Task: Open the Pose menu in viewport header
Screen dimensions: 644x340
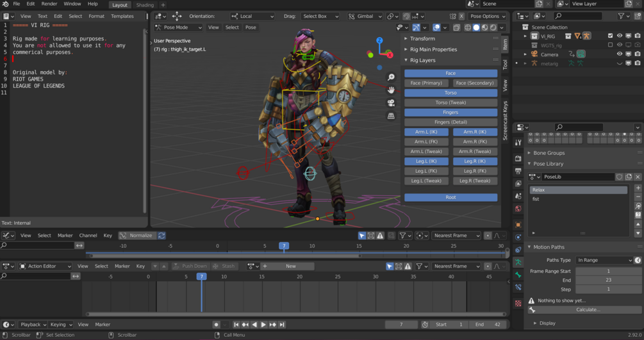Action: pyautogui.click(x=251, y=28)
